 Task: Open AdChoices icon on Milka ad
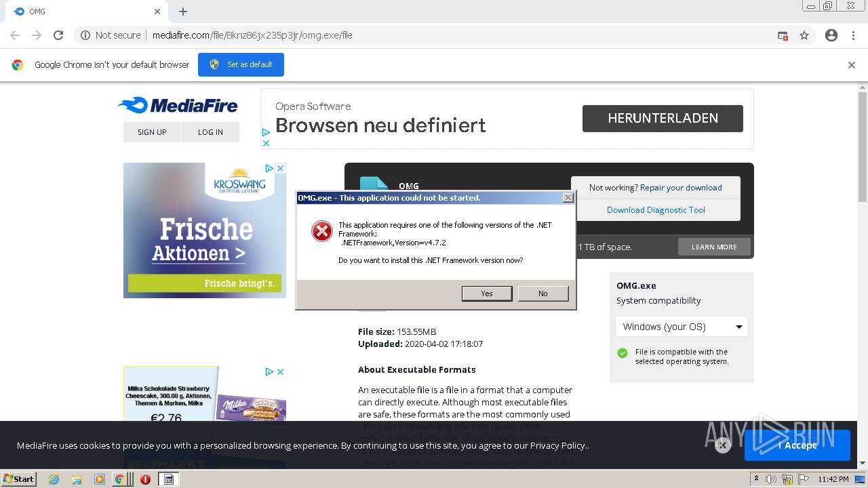[x=269, y=371]
